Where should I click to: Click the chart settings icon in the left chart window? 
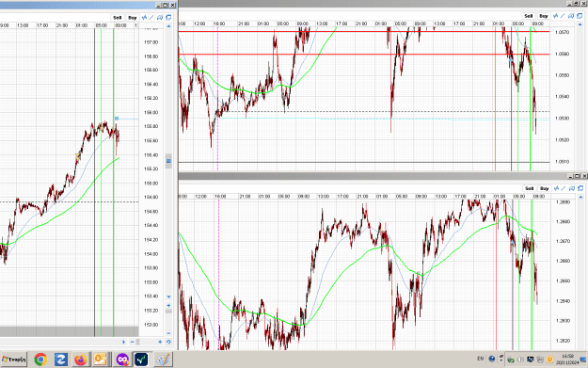(160, 17)
